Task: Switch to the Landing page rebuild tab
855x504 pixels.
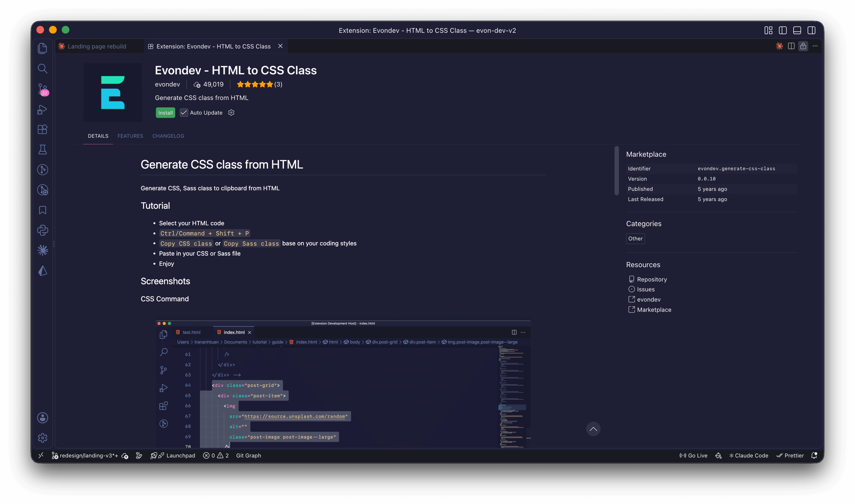Action: (97, 46)
